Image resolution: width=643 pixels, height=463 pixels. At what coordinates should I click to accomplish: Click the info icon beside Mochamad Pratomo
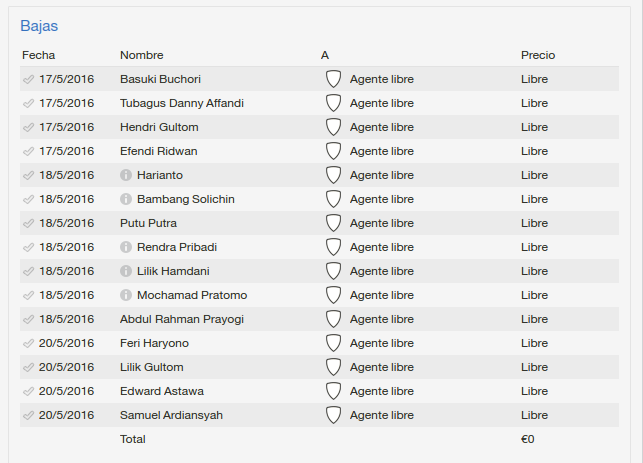pyautogui.click(x=126, y=295)
